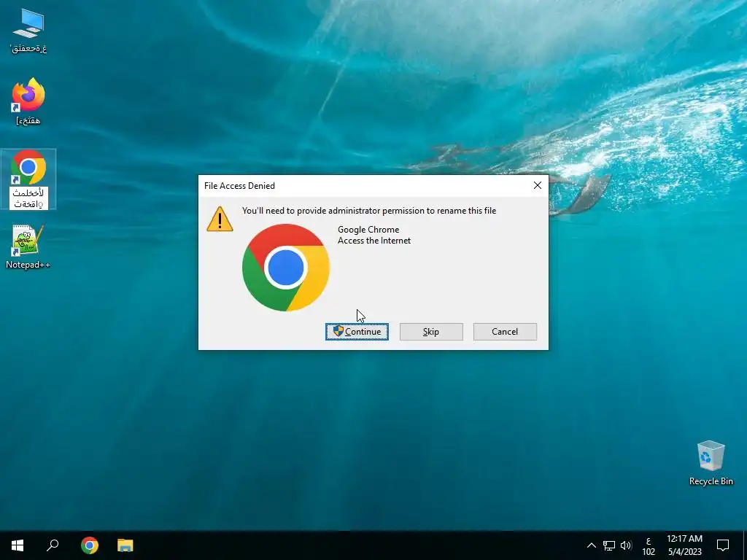Open the volume speaker tray icon
747x560 pixels.
[x=626, y=545]
